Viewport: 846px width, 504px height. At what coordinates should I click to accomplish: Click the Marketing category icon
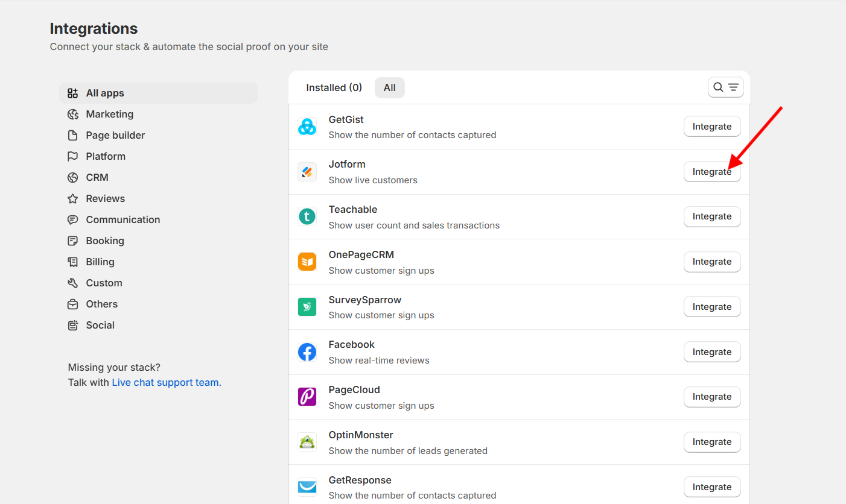tap(73, 114)
